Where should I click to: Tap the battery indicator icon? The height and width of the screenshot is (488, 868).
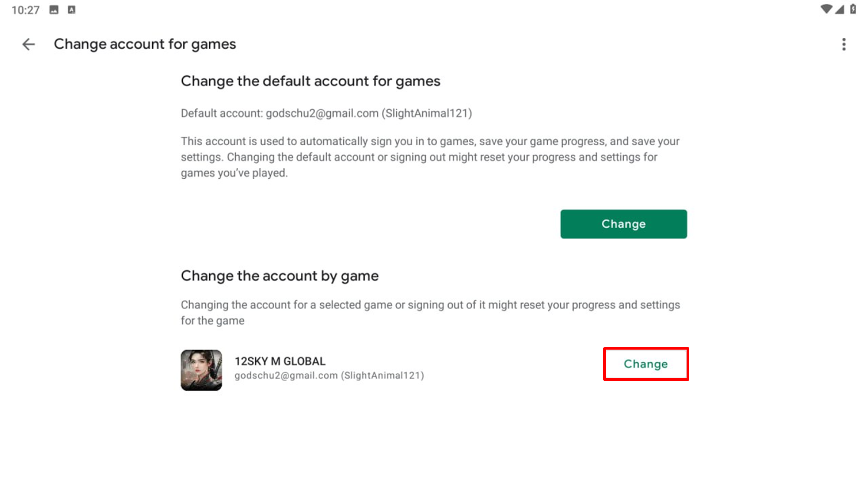coord(853,9)
